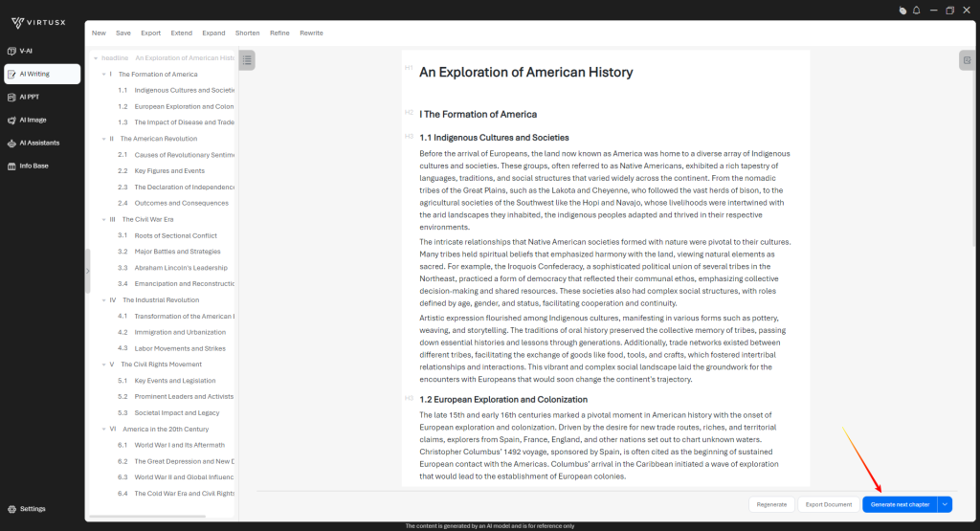The height and width of the screenshot is (531, 980).
Task: Select outline item 5.2 Prominent Leaders and Activists
Action: point(176,397)
